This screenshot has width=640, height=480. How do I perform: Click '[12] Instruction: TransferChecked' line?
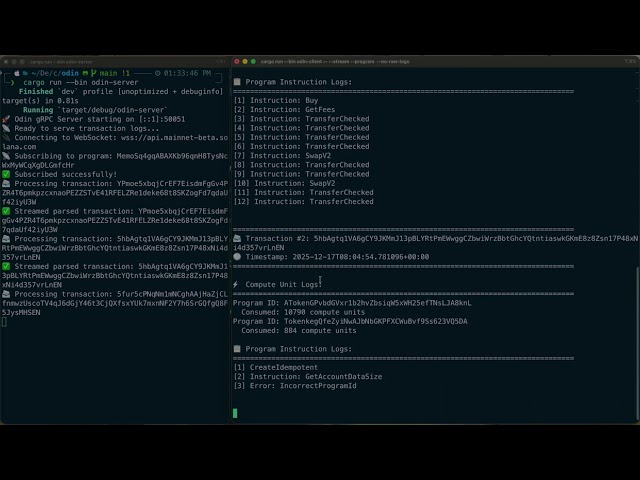tap(304, 202)
